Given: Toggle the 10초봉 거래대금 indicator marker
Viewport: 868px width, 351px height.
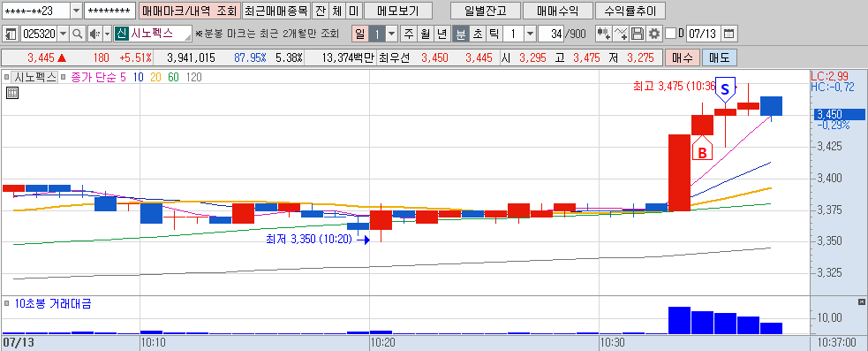Looking at the screenshot, I should click(x=7, y=303).
